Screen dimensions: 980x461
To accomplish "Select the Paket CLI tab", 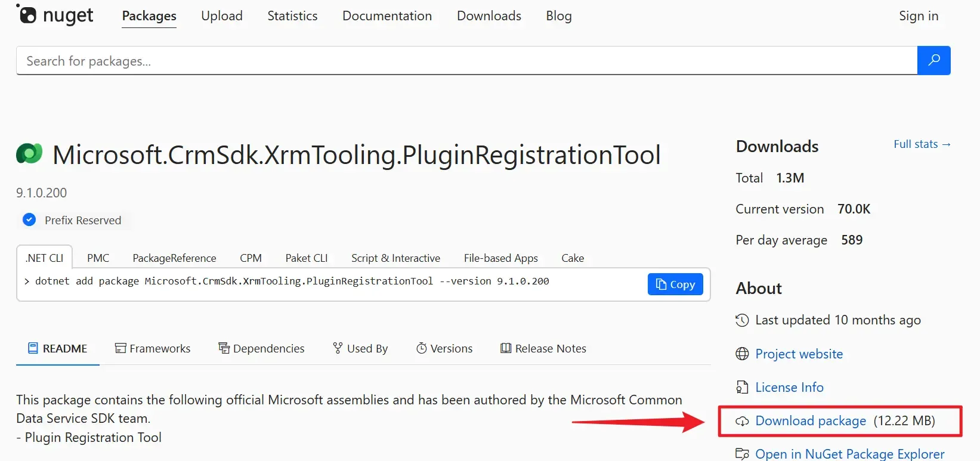I will tap(307, 258).
